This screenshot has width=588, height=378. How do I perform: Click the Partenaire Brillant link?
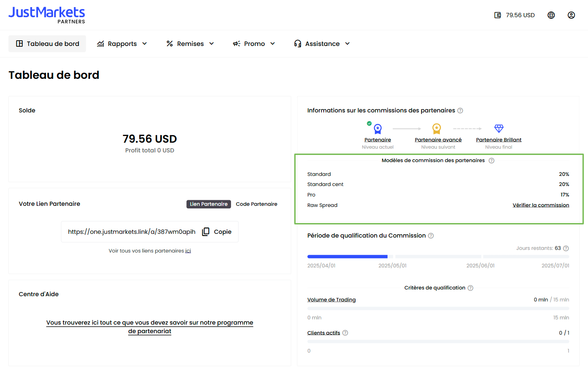tap(499, 140)
